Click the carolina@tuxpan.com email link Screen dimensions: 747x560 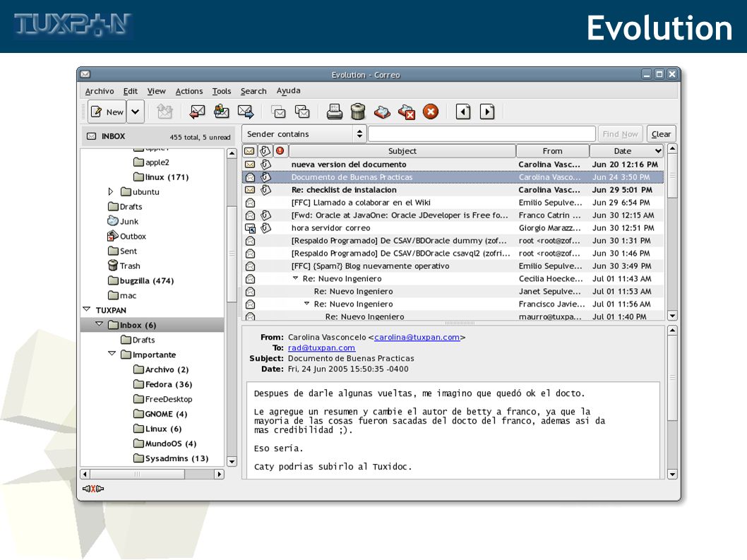(x=417, y=337)
